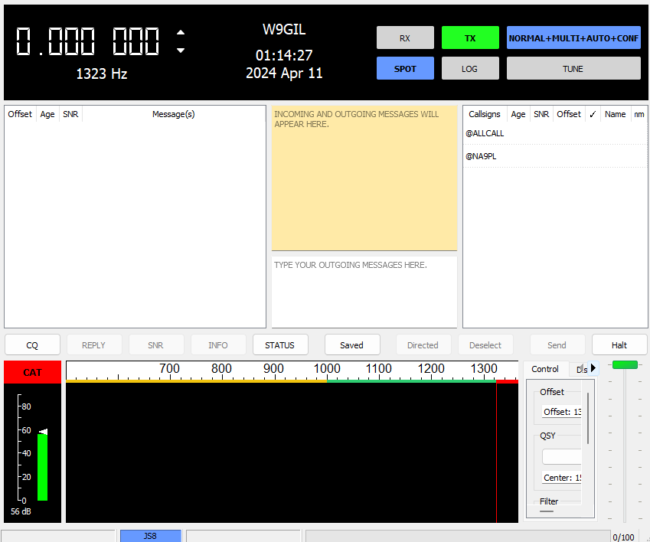Viewport: 650px width, 542px height.
Task: Switch to the Control tab
Action: 545,369
